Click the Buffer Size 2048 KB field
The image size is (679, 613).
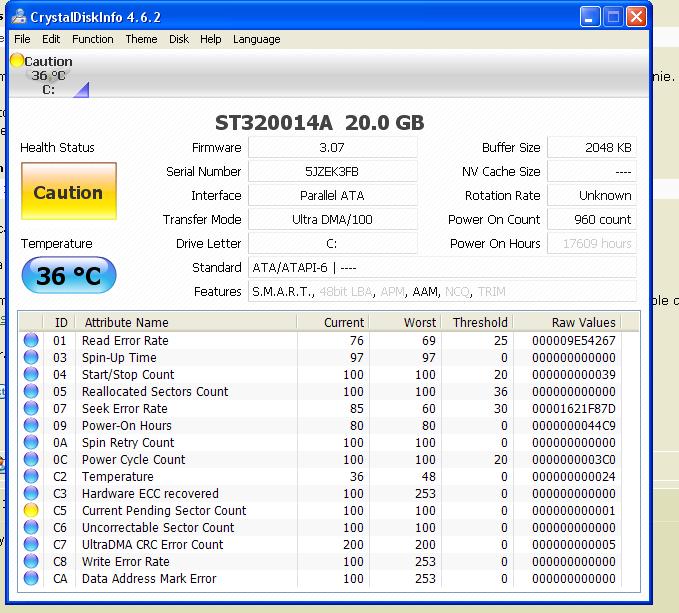(x=592, y=148)
